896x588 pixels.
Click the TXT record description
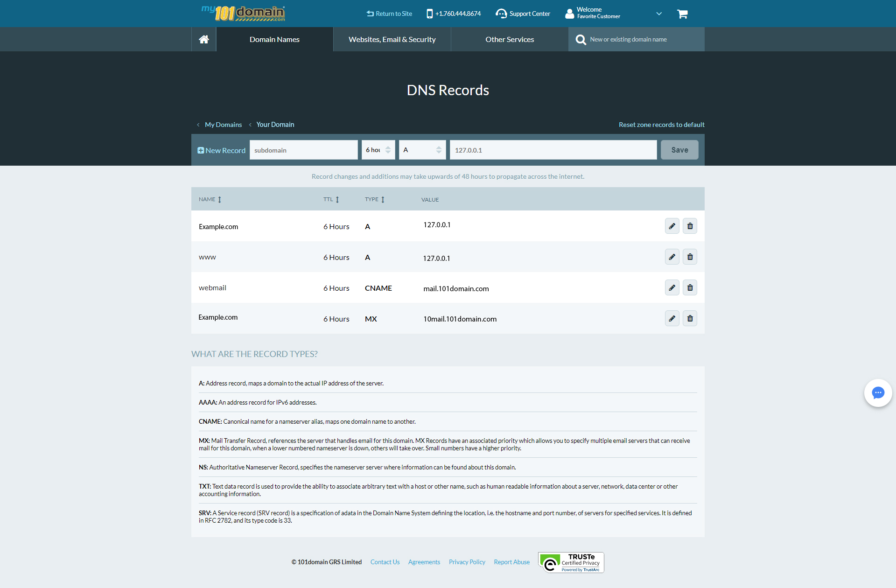[438, 490]
